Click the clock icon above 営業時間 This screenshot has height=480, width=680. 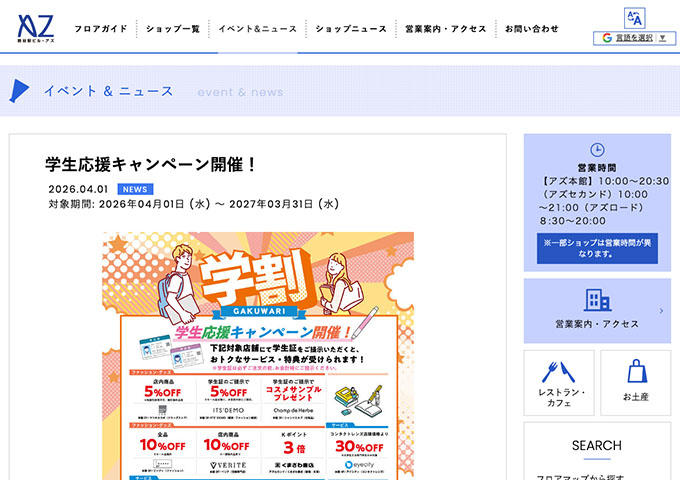pyautogui.click(x=597, y=150)
